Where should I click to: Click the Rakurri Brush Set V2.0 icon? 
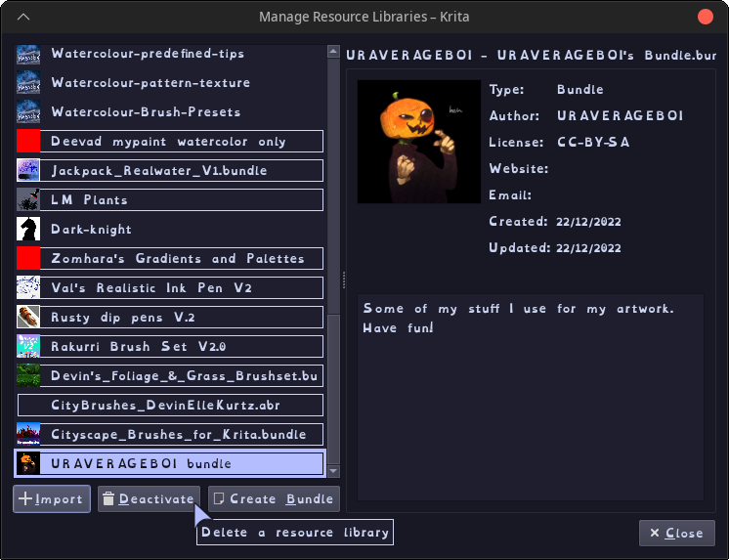(28, 346)
